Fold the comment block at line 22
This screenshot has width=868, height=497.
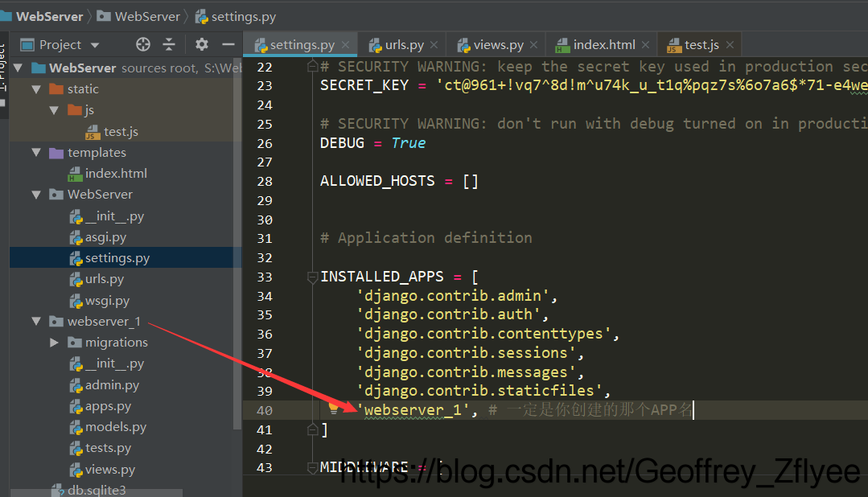pyautogui.click(x=312, y=67)
